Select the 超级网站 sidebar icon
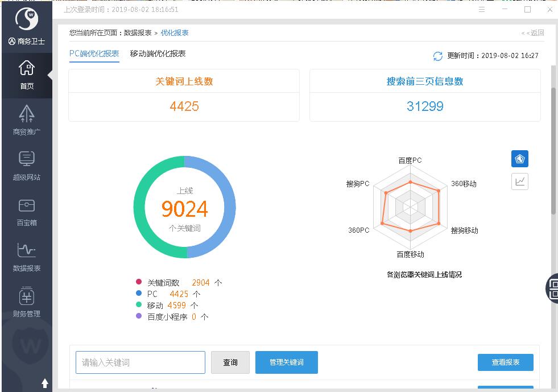558x392 pixels. point(26,166)
